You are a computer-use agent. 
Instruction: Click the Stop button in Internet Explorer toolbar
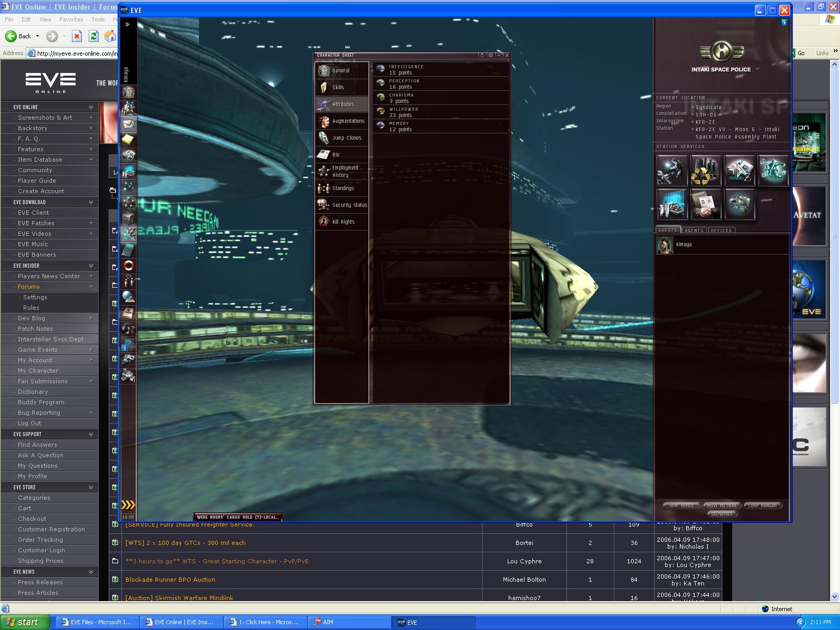(77, 36)
